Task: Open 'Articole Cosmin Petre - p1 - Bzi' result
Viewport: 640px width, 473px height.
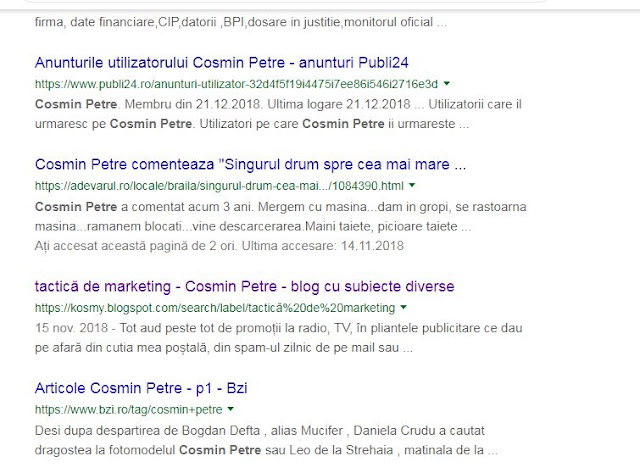Action: (x=141, y=388)
